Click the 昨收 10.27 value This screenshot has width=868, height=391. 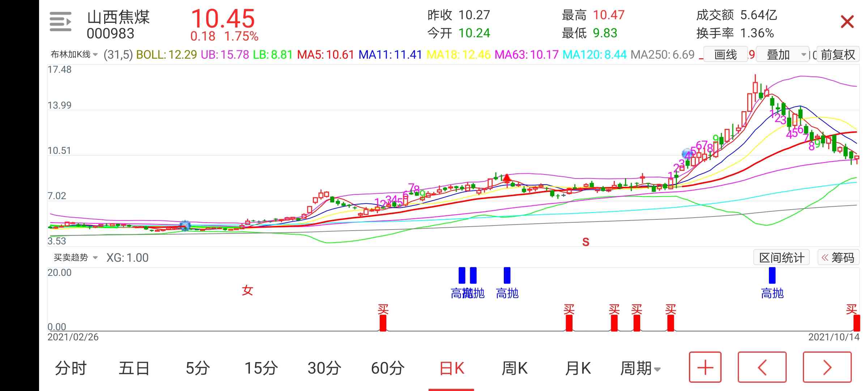(459, 15)
